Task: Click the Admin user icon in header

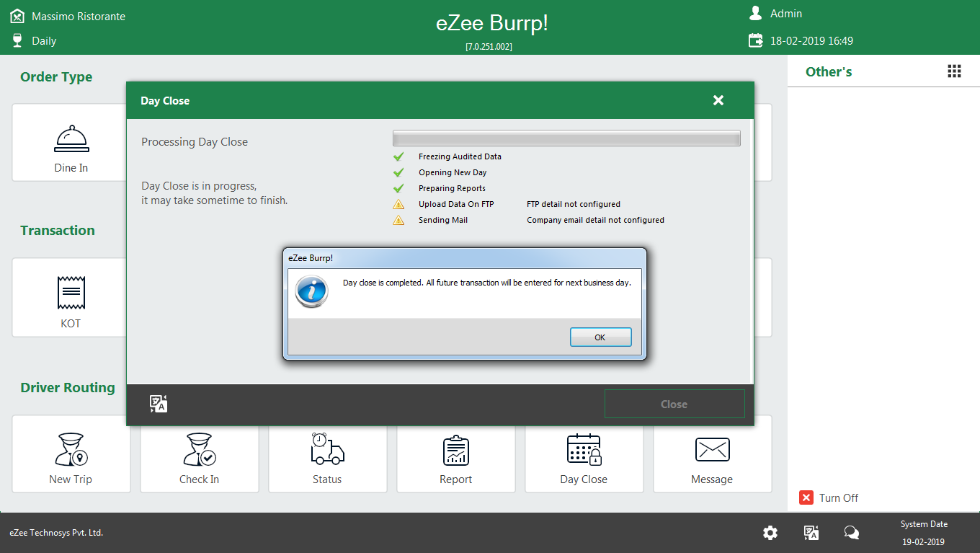Action: click(x=755, y=13)
